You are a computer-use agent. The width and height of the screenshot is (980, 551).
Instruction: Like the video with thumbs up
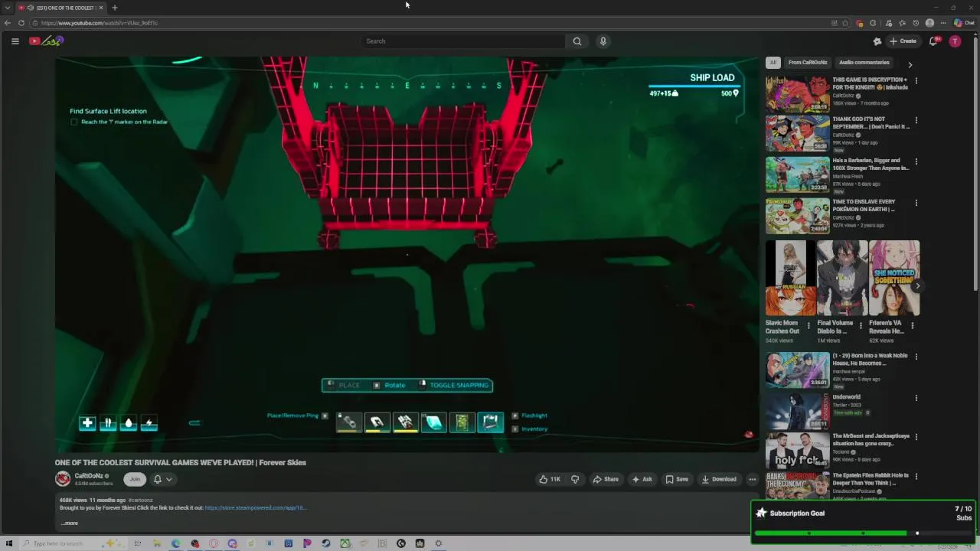[550, 479]
